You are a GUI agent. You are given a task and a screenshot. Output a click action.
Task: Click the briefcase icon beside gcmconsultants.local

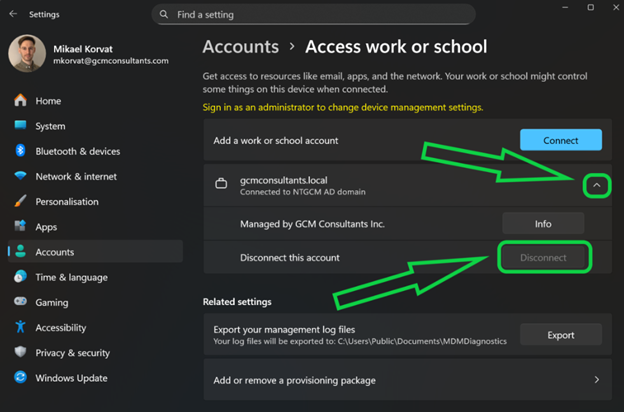coord(221,184)
